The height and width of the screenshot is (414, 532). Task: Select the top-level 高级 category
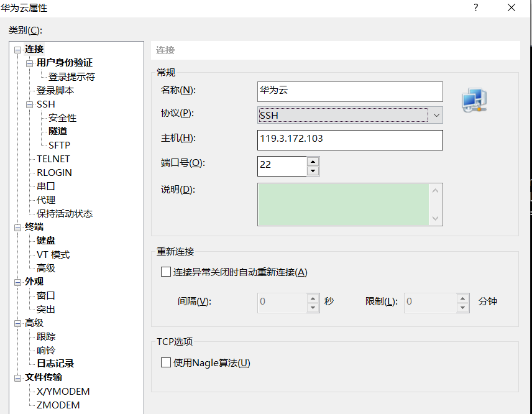34,323
